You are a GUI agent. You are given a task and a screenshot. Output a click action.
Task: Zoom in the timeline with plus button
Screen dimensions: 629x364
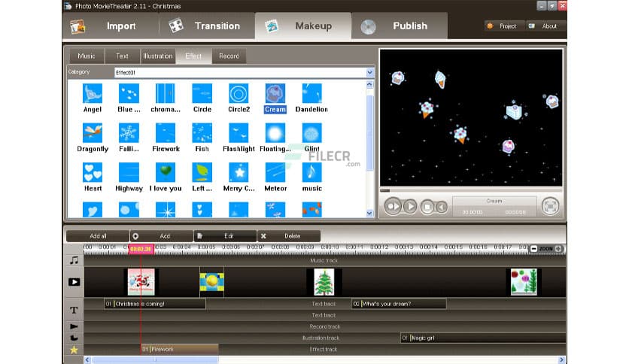(558, 249)
